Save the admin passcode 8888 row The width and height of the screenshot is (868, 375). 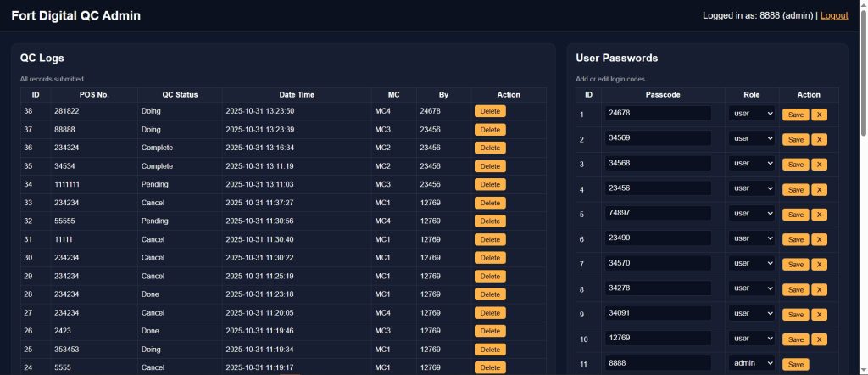[x=795, y=364]
